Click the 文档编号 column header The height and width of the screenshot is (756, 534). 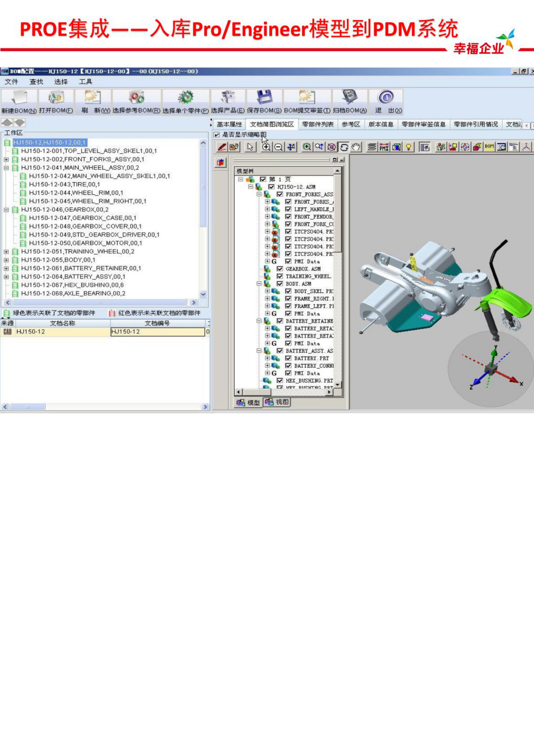click(x=157, y=323)
